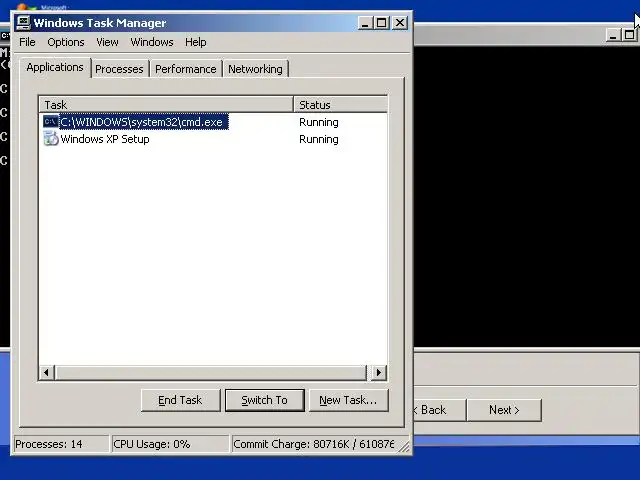Sort the list by the Task column header
Image resolution: width=640 pixels, height=480 pixels.
(x=167, y=105)
